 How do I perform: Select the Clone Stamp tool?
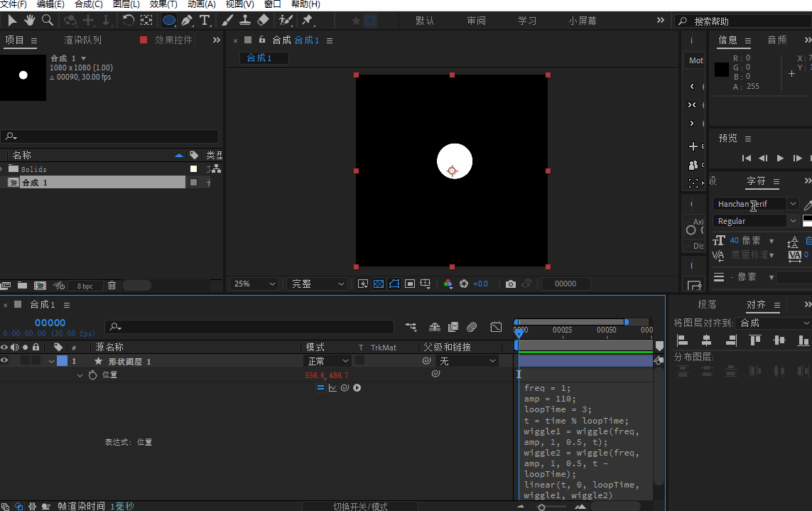[245, 21]
